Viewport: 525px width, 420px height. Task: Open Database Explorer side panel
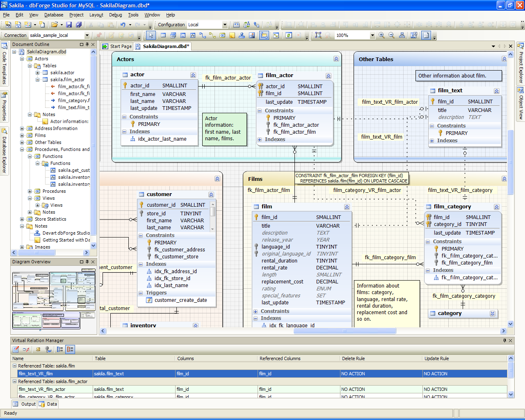(x=5, y=151)
